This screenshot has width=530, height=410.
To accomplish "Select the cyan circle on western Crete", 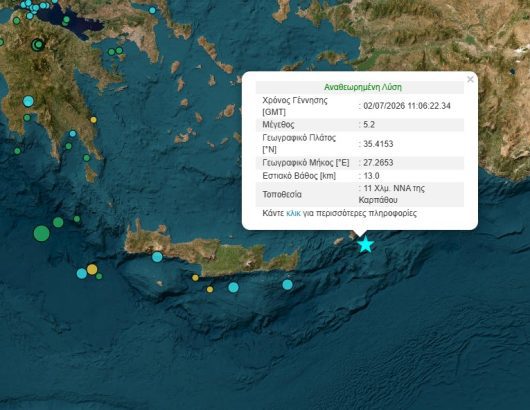I will pyautogui.click(x=157, y=257).
